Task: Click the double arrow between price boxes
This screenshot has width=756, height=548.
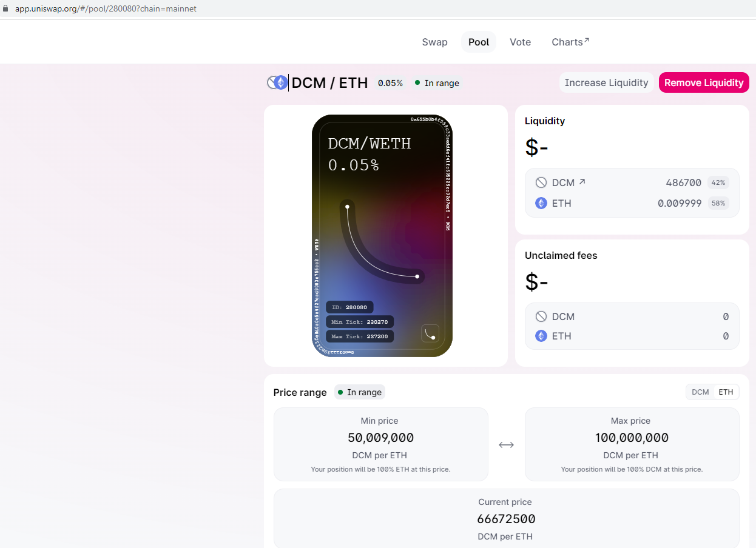Action: pyautogui.click(x=506, y=445)
